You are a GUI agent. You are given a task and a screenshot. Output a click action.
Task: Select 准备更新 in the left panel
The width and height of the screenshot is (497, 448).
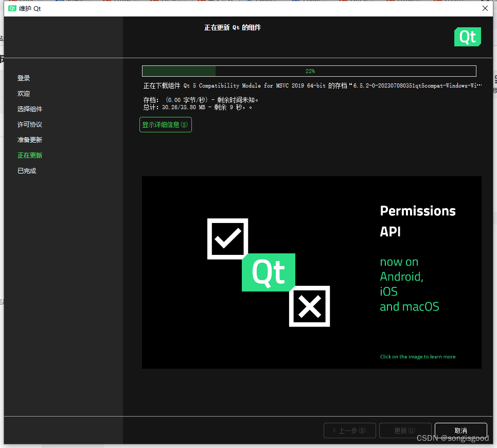[29, 140]
